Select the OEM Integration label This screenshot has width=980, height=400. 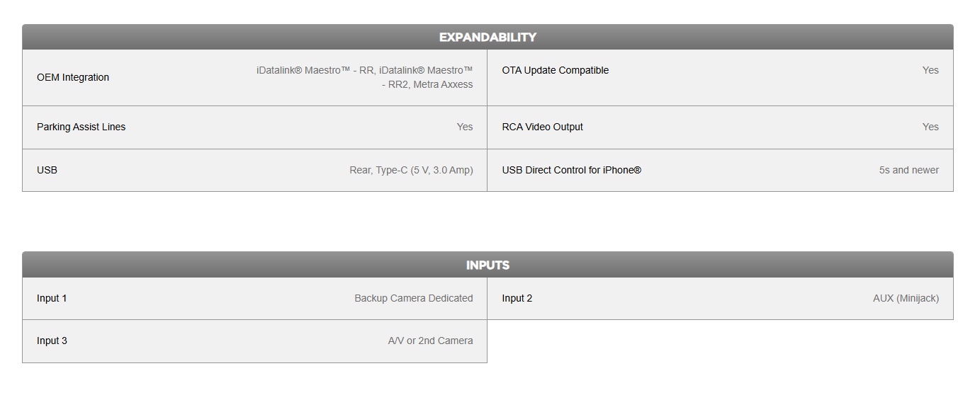pyautogui.click(x=73, y=77)
